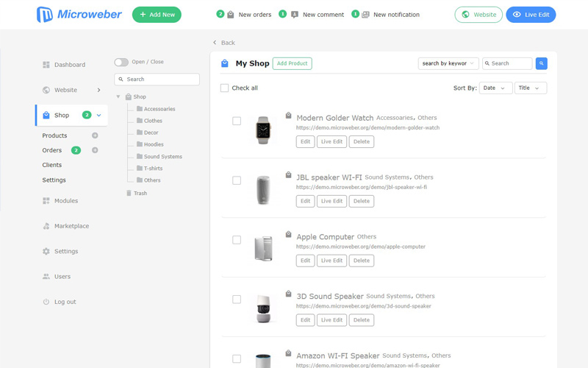
Task: Delete the 3D Sound Speaker product
Action: point(362,320)
